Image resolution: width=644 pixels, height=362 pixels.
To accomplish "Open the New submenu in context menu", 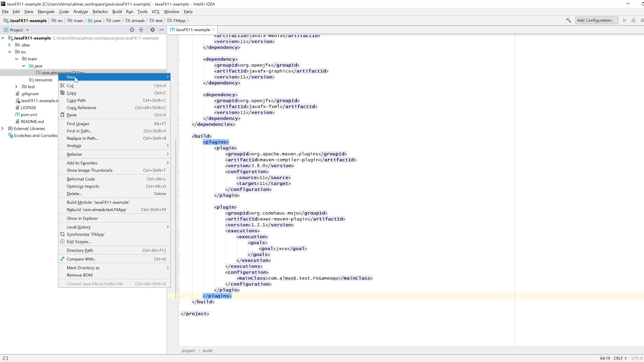I will coord(114,77).
